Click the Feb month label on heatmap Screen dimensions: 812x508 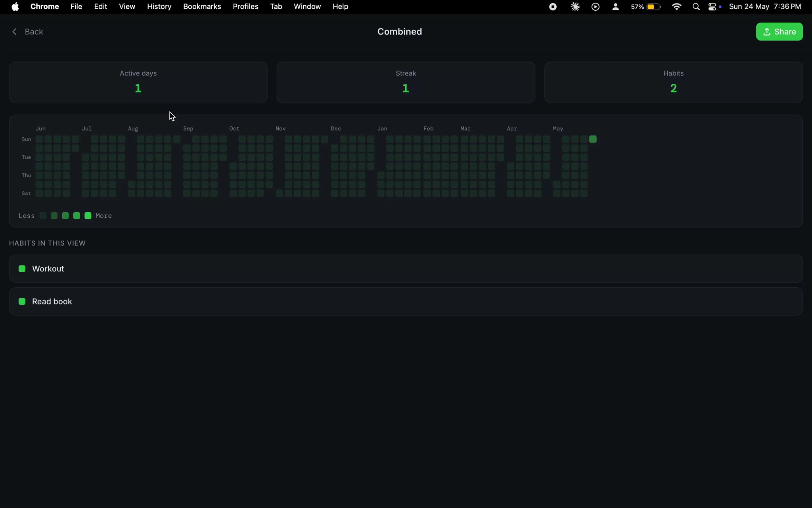tap(428, 129)
